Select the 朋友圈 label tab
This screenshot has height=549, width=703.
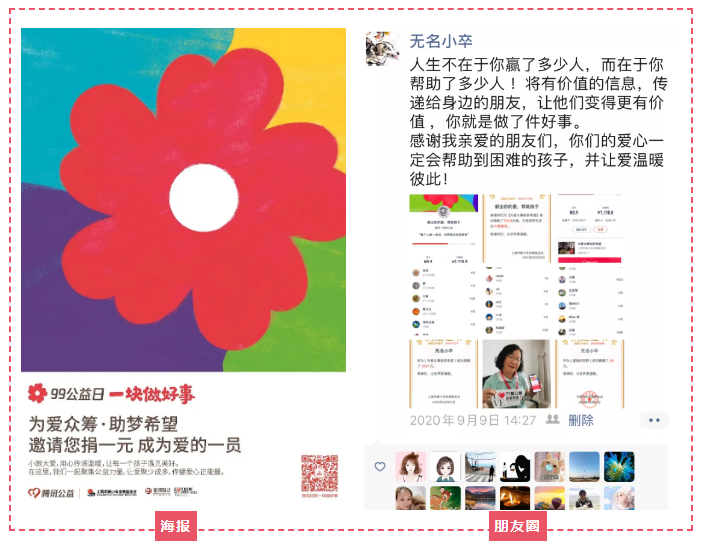[x=517, y=526]
